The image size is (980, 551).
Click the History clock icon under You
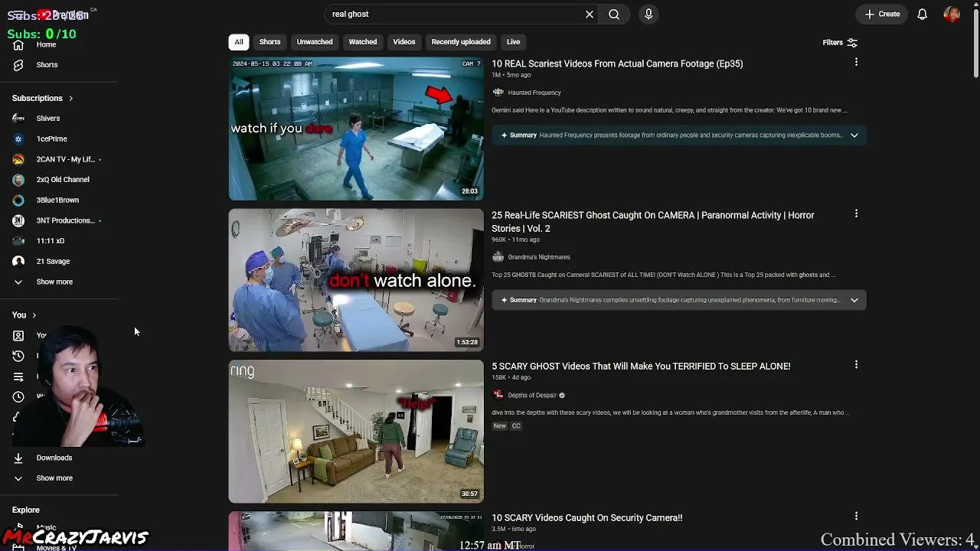click(x=18, y=356)
